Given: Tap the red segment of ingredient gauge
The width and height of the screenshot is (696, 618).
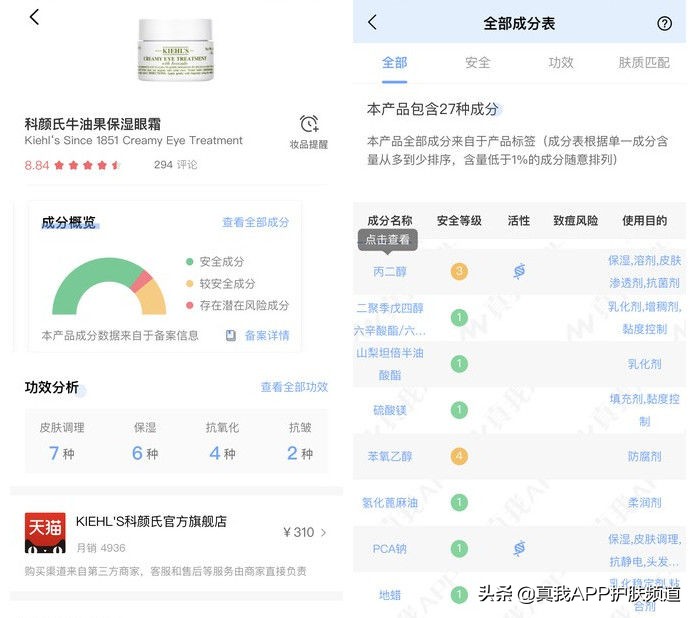Looking at the screenshot, I should (142, 280).
